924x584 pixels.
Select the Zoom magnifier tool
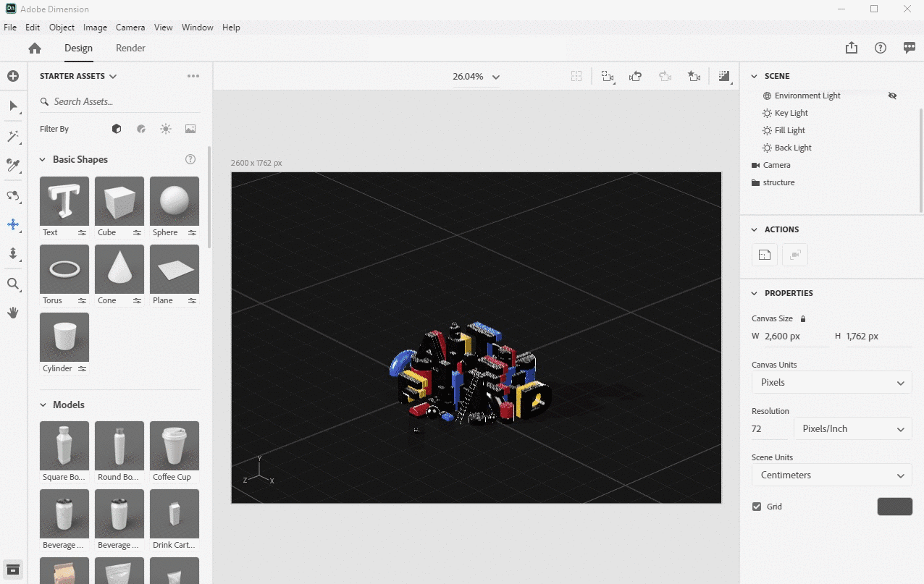(x=13, y=284)
